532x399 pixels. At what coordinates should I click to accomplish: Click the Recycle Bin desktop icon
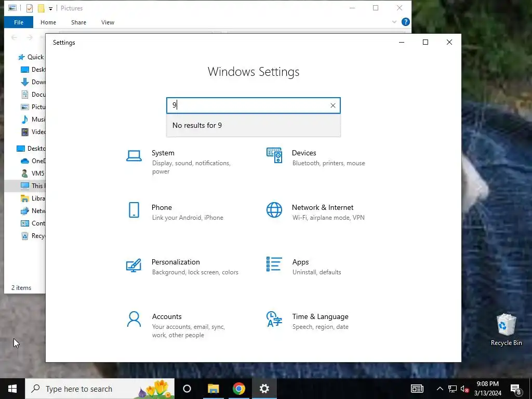[506, 329]
